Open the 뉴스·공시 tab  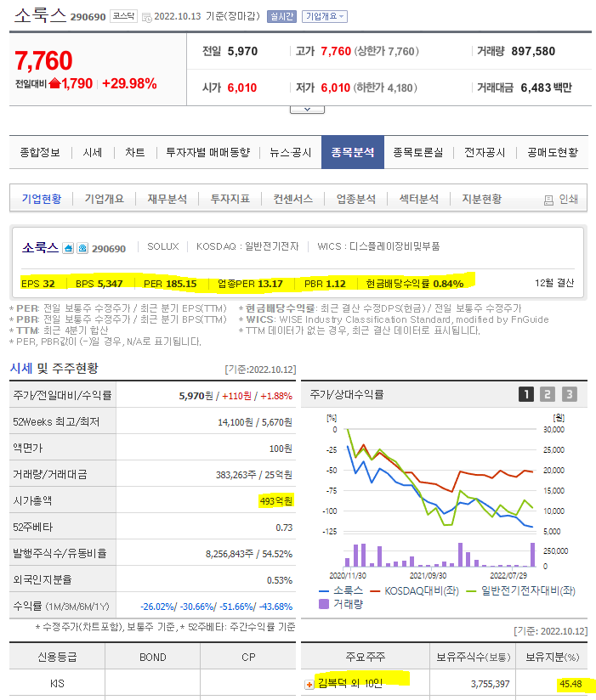(x=291, y=153)
